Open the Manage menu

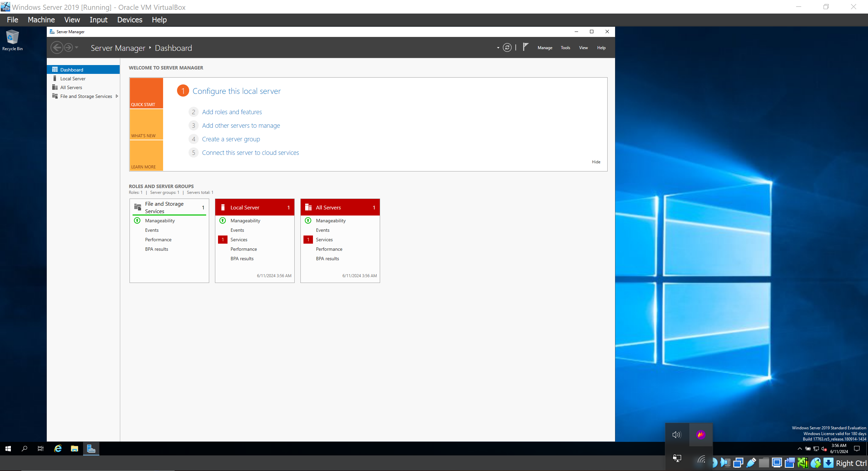545,48
